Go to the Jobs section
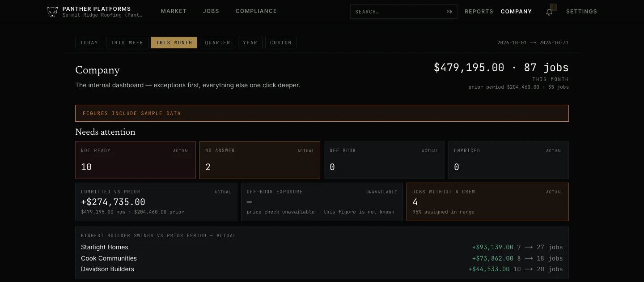The width and height of the screenshot is (644, 282). [x=211, y=11]
